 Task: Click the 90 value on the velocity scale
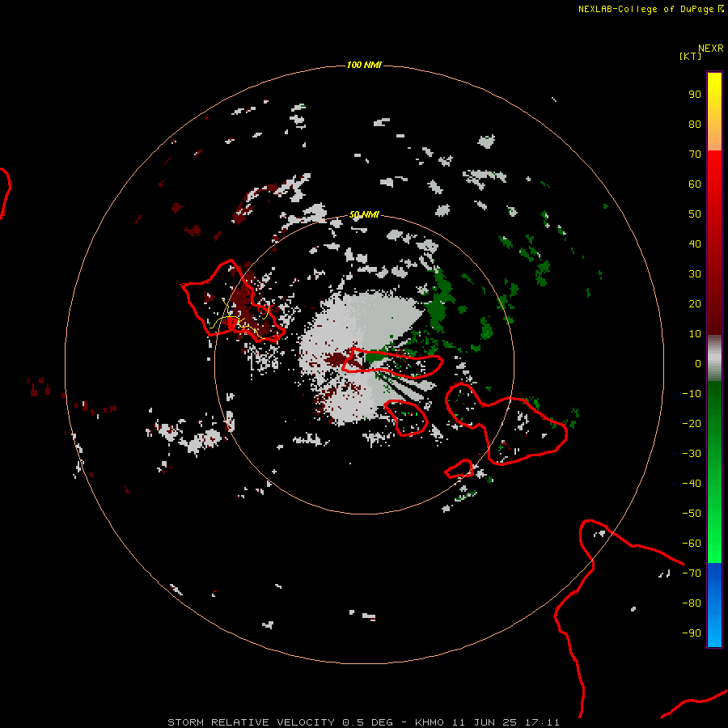click(695, 95)
